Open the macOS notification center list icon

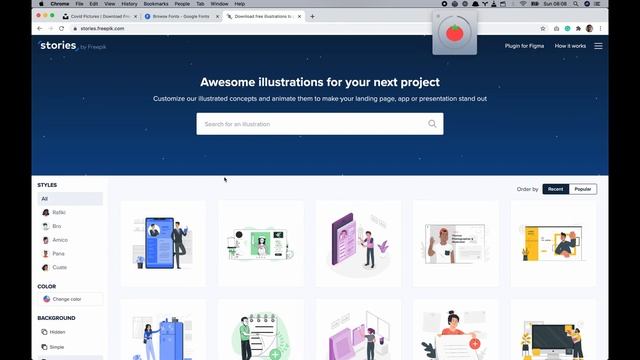(597, 4)
